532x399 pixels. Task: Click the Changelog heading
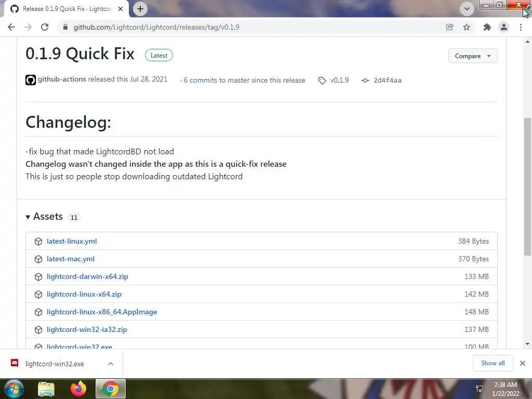pos(68,122)
